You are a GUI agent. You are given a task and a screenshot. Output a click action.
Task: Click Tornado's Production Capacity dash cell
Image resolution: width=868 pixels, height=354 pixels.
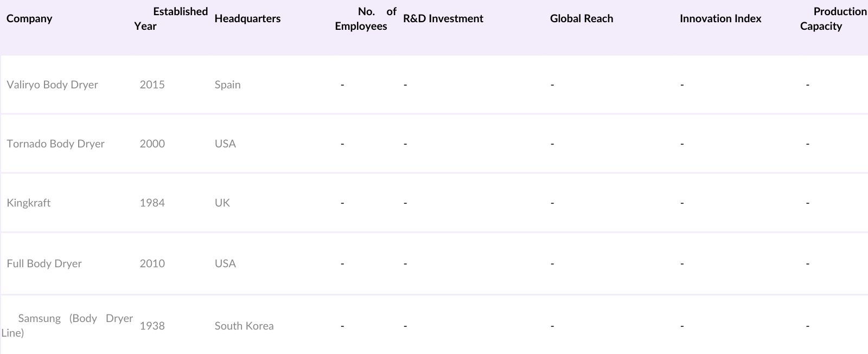(808, 144)
